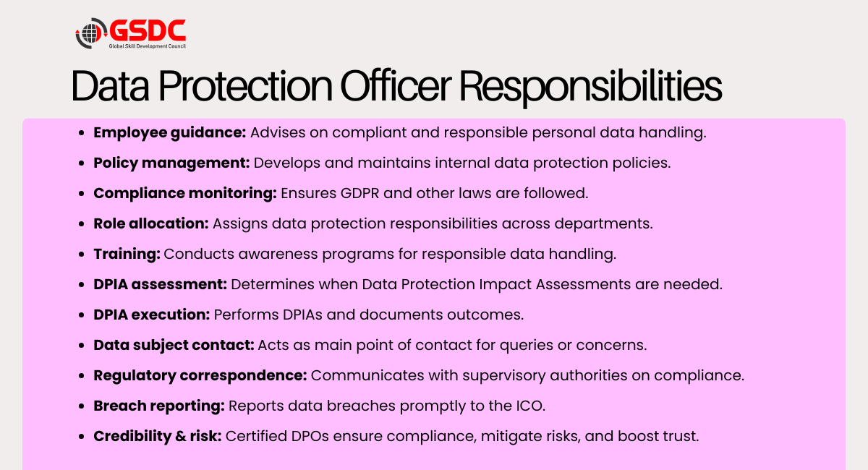The height and width of the screenshot is (470, 868).
Task: Select the text "Ensures GDPR and other laws are followed"
Action: [x=435, y=193]
